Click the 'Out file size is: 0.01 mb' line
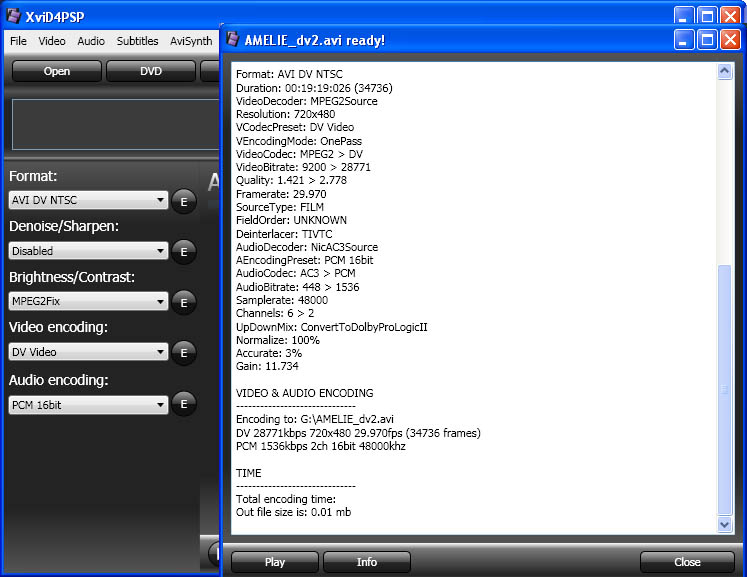The image size is (747, 577). pyautogui.click(x=293, y=512)
